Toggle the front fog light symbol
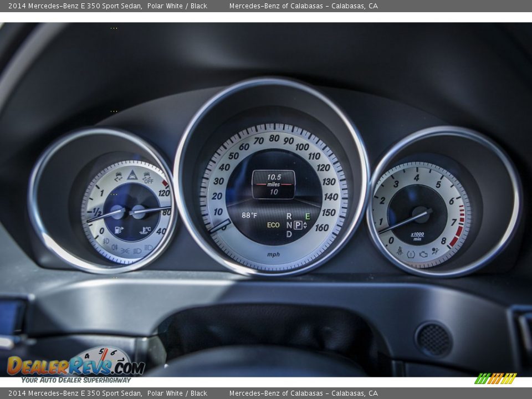532x399 pixels. point(106,241)
